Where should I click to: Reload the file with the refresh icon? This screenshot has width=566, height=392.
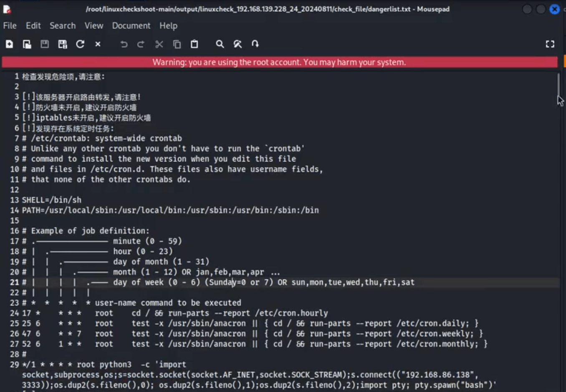click(80, 44)
